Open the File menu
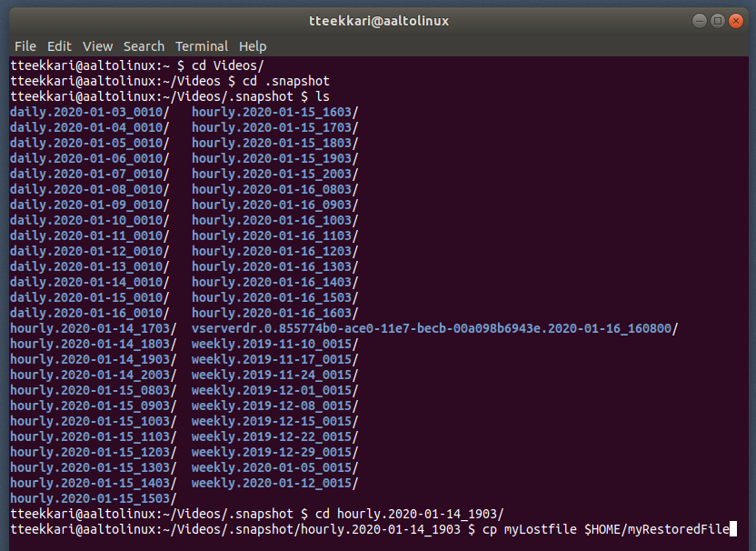The width and height of the screenshot is (756, 551). (x=25, y=45)
